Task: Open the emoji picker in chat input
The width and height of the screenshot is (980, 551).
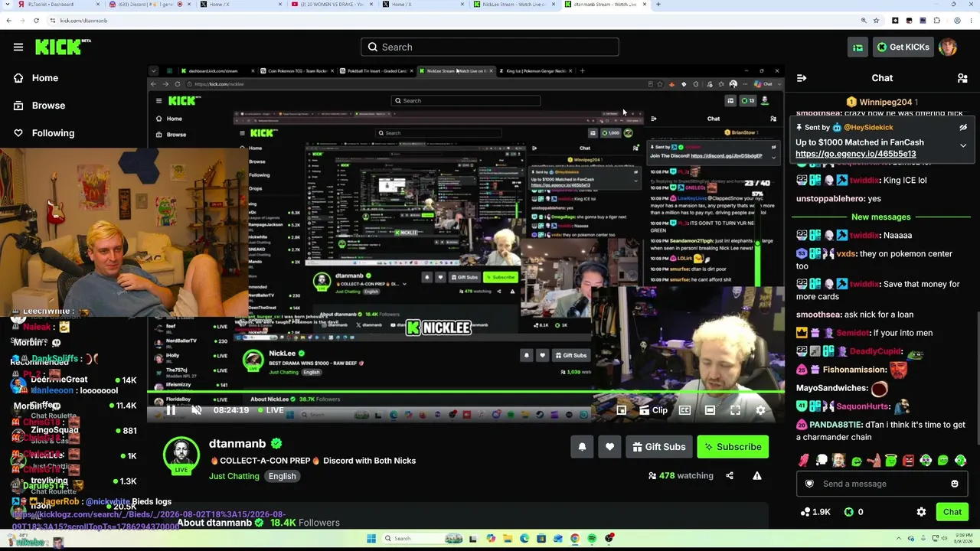Action: [x=955, y=484]
